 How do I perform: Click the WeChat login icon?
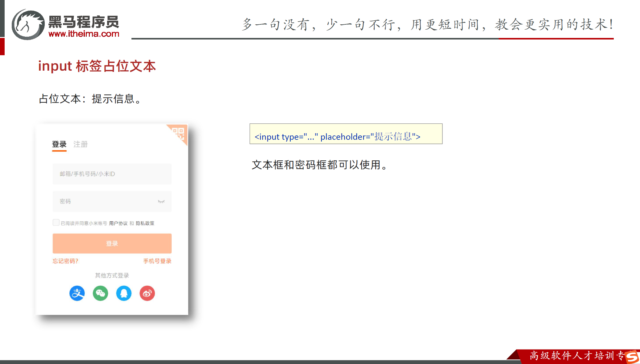(x=100, y=293)
